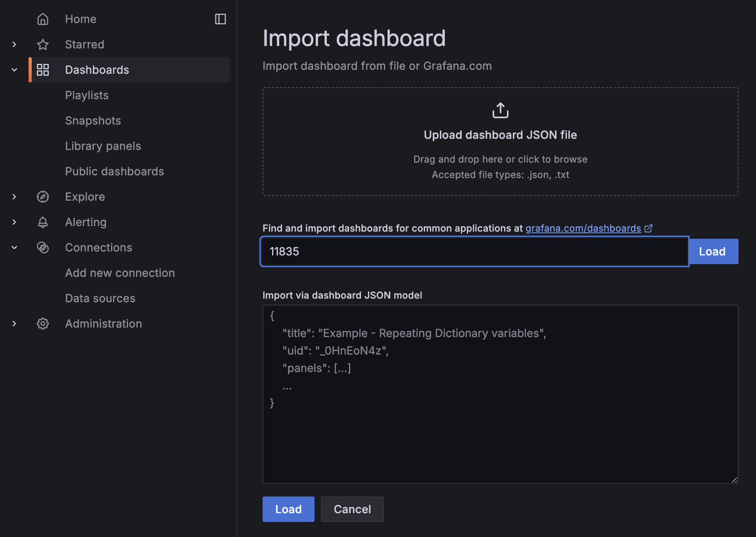Screen dimensions: 756x537
Task: Open the grafana.com/dashboards link
Action: coord(583,228)
